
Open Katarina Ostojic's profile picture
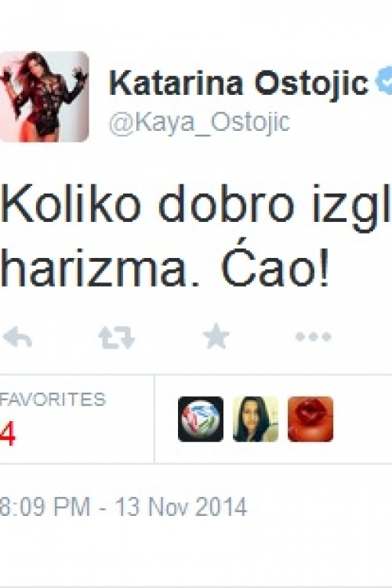point(44,96)
